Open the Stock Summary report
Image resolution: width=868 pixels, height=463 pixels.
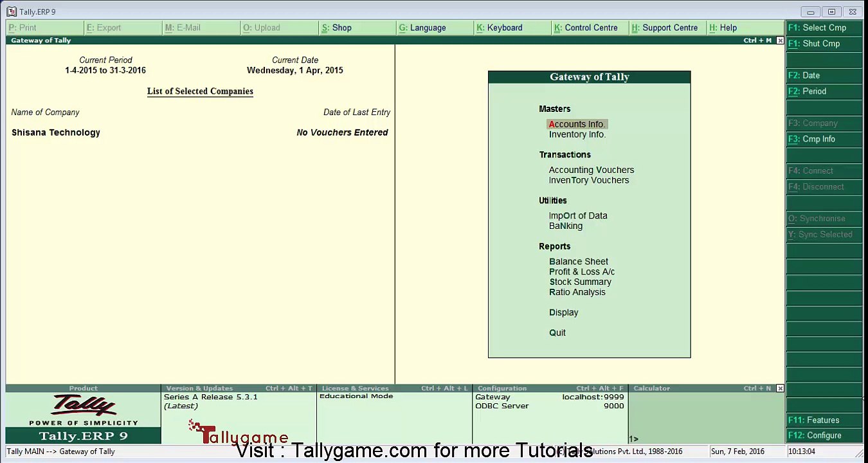coord(580,282)
